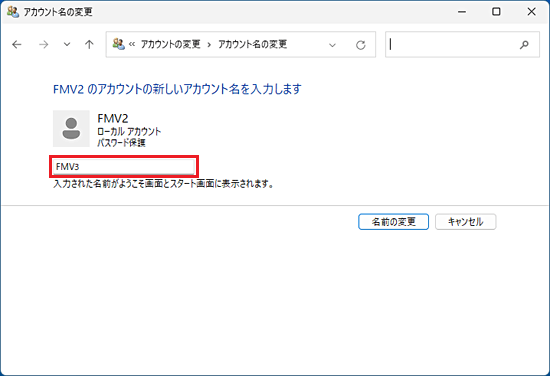The image size is (550, 376).
Task: Close the アカウント名の変更 window
Action: [531, 12]
